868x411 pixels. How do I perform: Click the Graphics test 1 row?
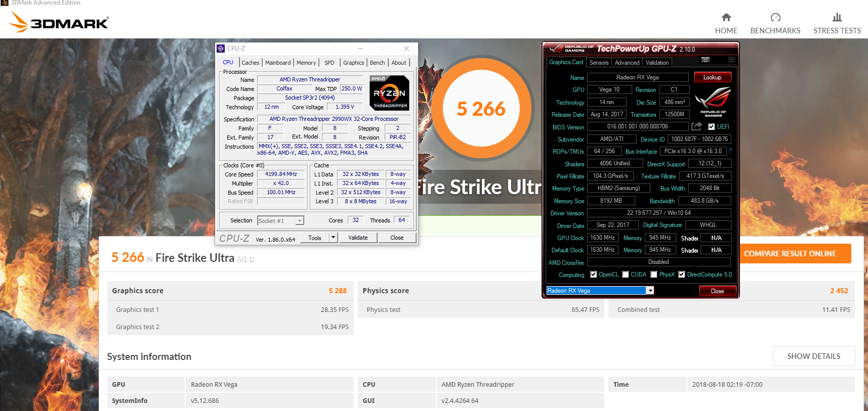(x=231, y=309)
